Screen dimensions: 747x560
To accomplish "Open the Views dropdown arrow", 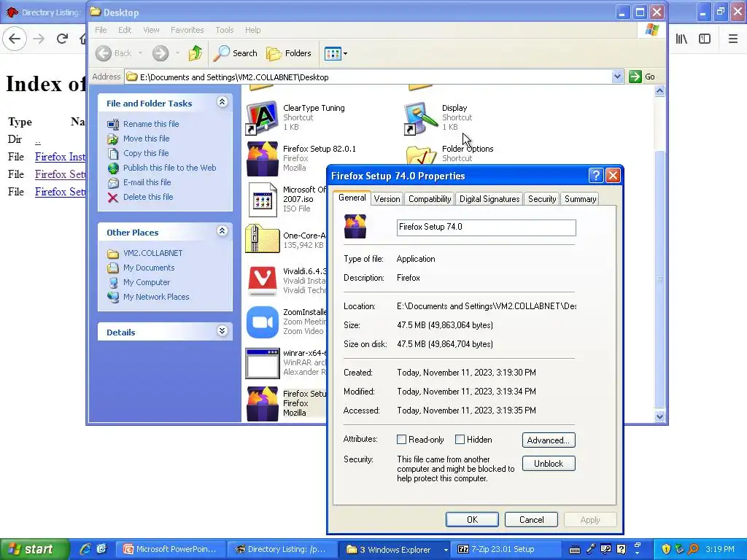I will (x=345, y=53).
